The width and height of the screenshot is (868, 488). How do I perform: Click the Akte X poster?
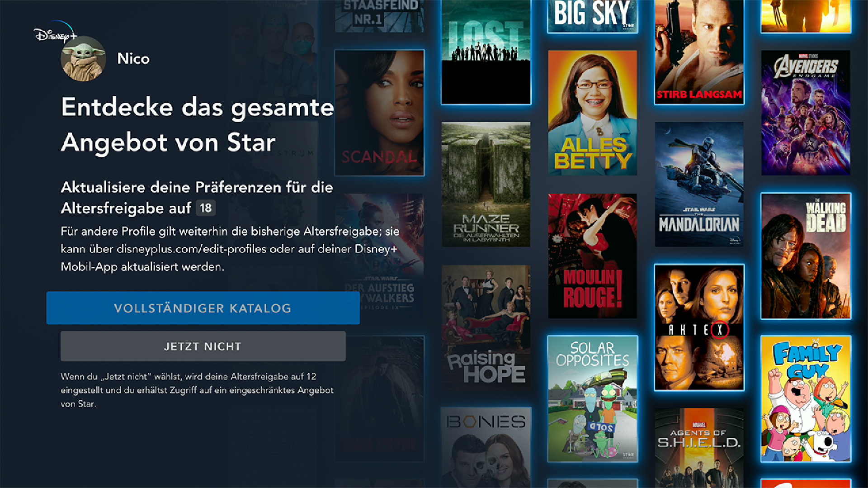click(699, 327)
